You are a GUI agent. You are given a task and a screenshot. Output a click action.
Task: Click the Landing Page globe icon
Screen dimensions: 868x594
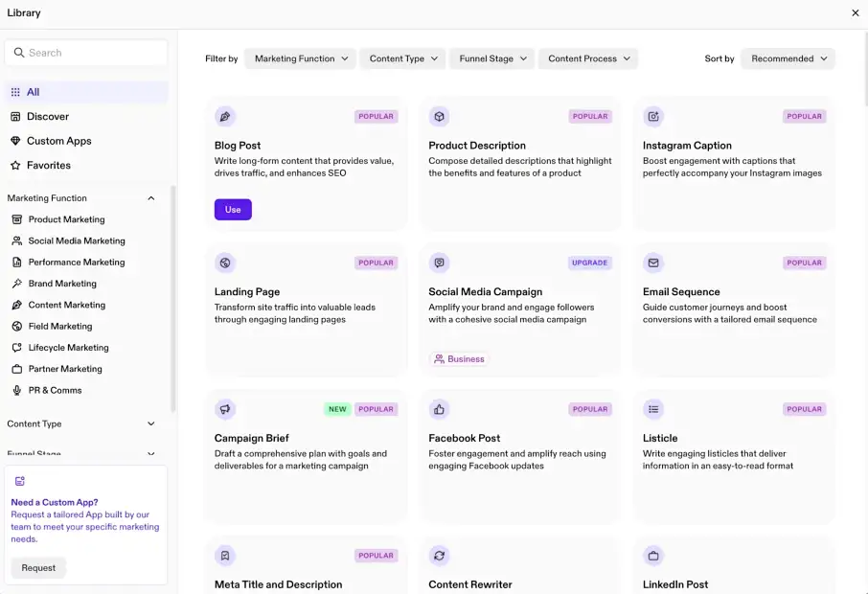click(225, 263)
